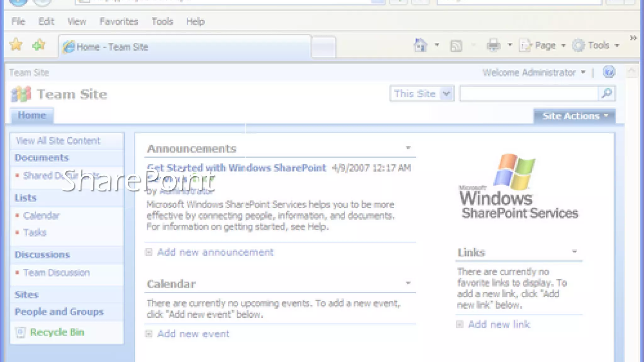This screenshot has width=644, height=362.
Task: Open the Documents section link
Action: [42, 157]
